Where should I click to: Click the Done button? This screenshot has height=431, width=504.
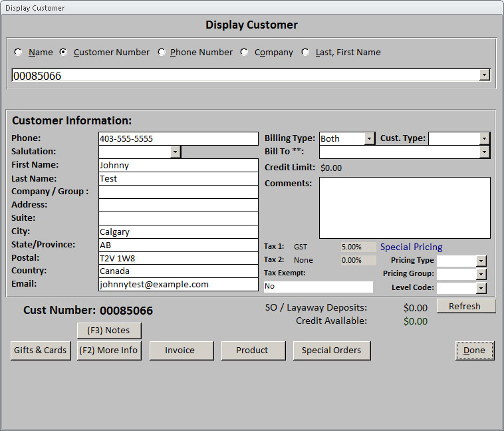tap(475, 351)
